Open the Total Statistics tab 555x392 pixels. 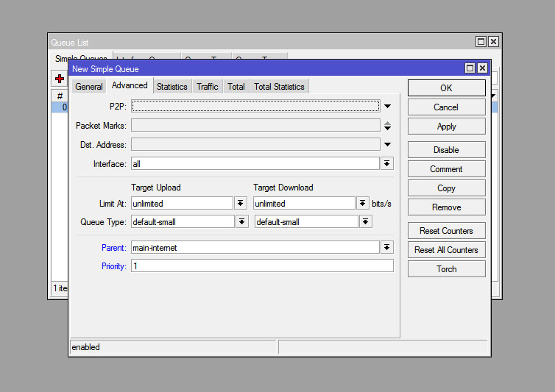pos(279,87)
